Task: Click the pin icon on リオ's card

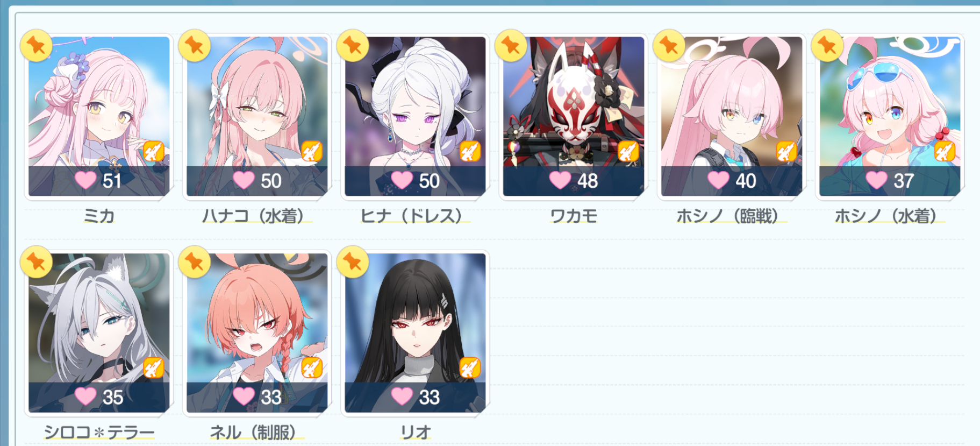Action: pos(353,263)
